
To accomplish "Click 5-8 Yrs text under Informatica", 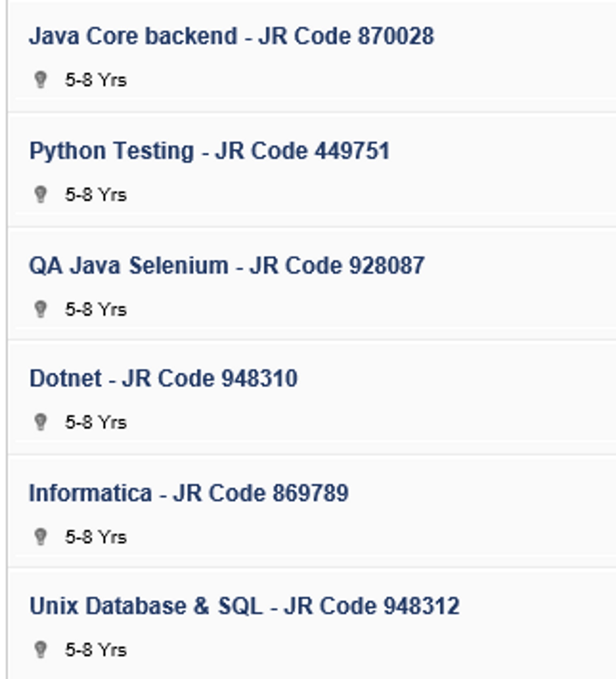I will click(x=96, y=536).
